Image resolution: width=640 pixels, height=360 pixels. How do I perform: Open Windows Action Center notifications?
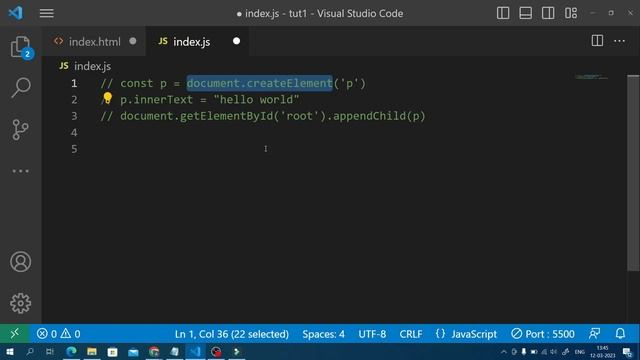[x=627, y=352]
